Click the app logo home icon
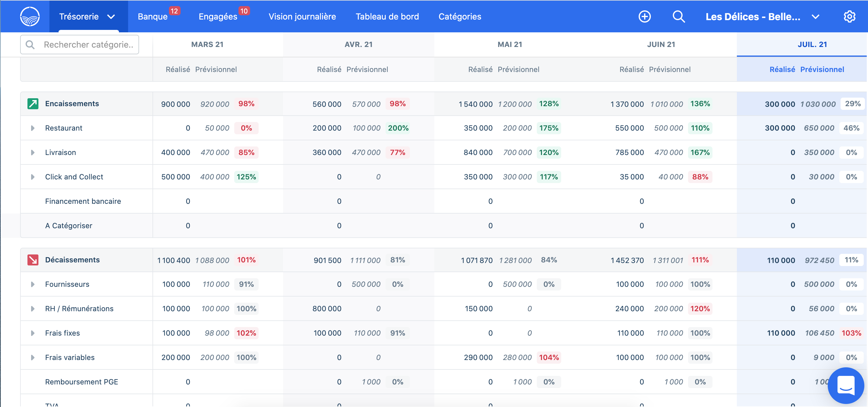 point(30,16)
